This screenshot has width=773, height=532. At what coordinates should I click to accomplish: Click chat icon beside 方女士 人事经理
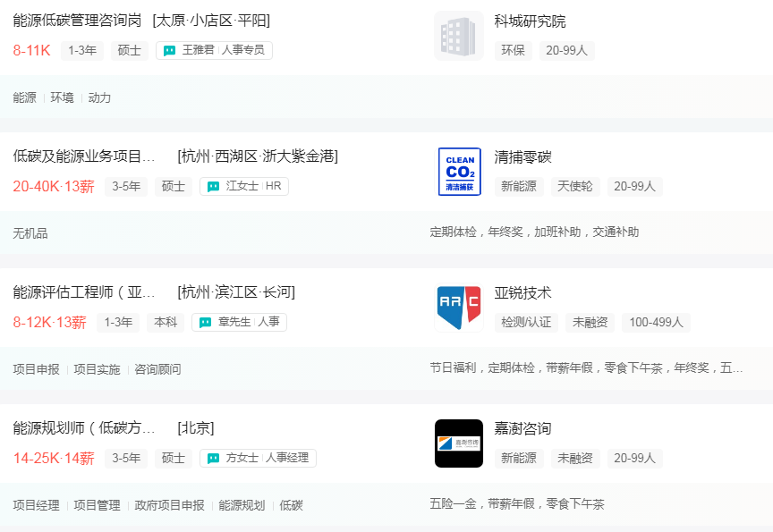point(213,459)
